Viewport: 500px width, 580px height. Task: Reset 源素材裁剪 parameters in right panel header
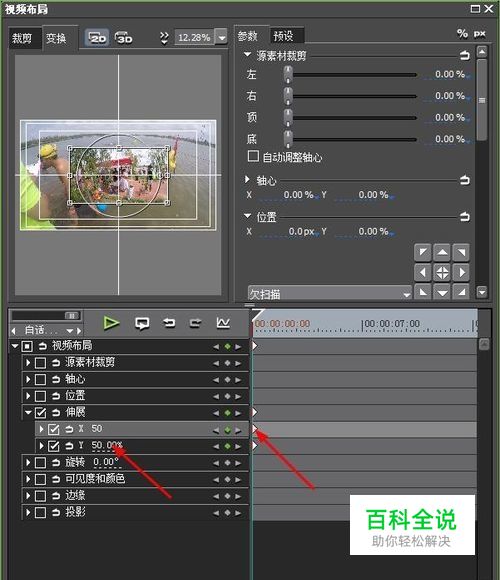coord(464,55)
